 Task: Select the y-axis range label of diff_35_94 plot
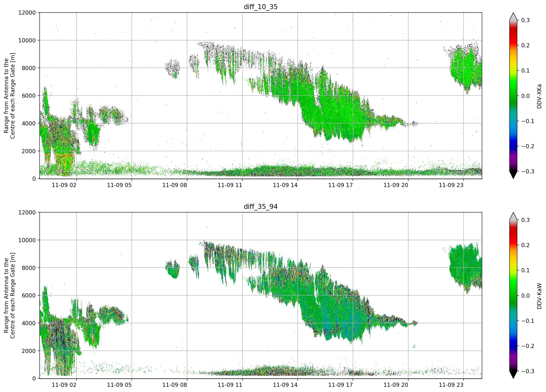pyautogui.click(x=9, y=295)
